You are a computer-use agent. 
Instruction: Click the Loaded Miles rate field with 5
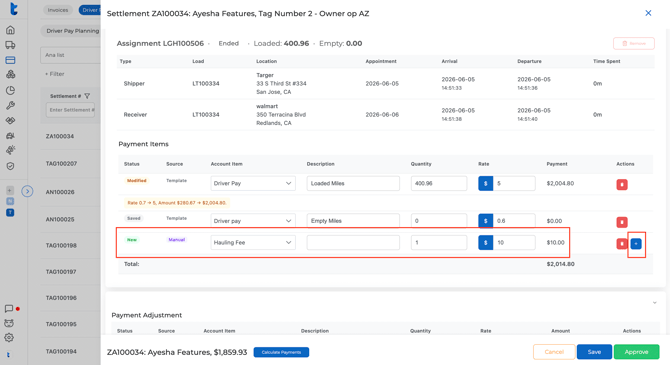click(x=514, y=183)
